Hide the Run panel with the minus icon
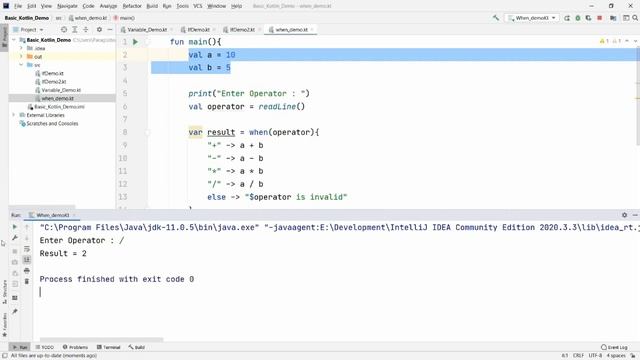The width and height of the screenshot is (640, 360). [x=635, y=215]
